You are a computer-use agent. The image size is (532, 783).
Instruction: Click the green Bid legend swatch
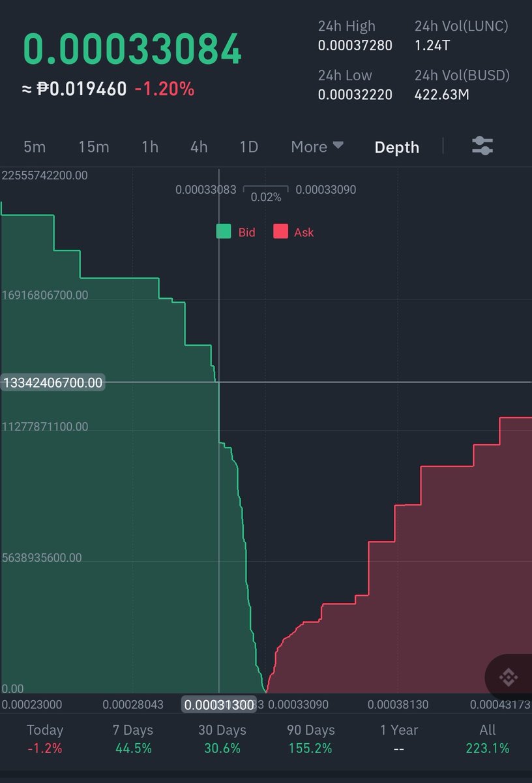pyautogui.click(x=224, y=232)
